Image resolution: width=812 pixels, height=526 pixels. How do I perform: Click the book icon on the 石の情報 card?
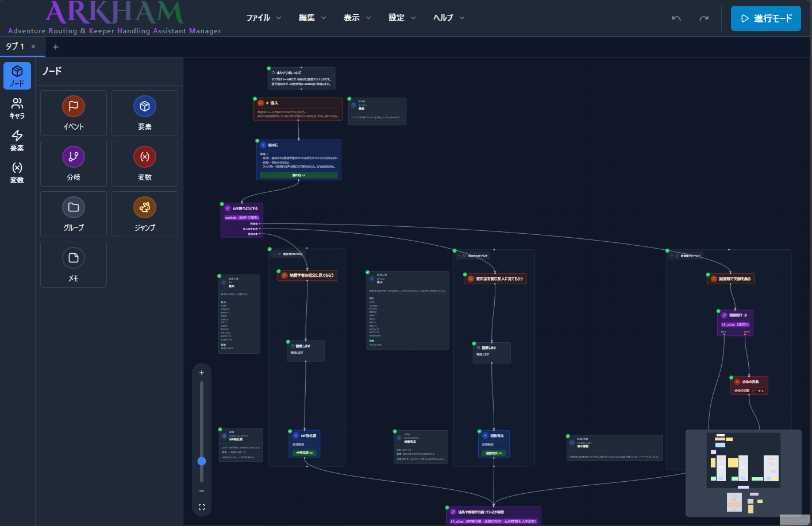pos(572,443)
